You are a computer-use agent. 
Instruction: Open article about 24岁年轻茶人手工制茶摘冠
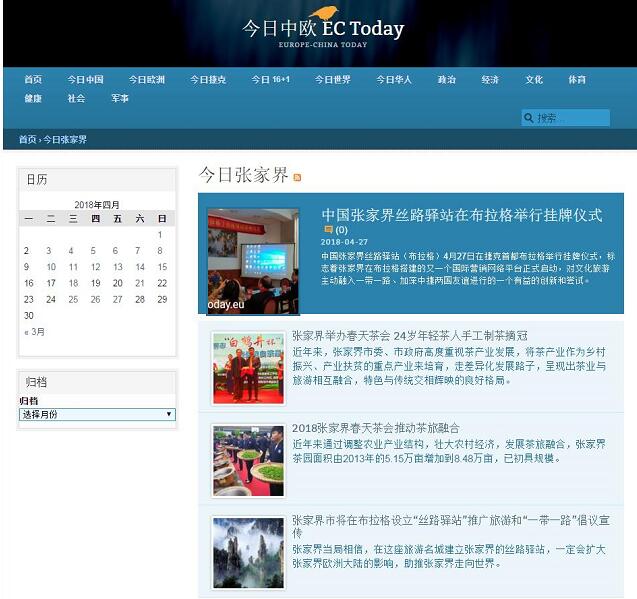409,336
